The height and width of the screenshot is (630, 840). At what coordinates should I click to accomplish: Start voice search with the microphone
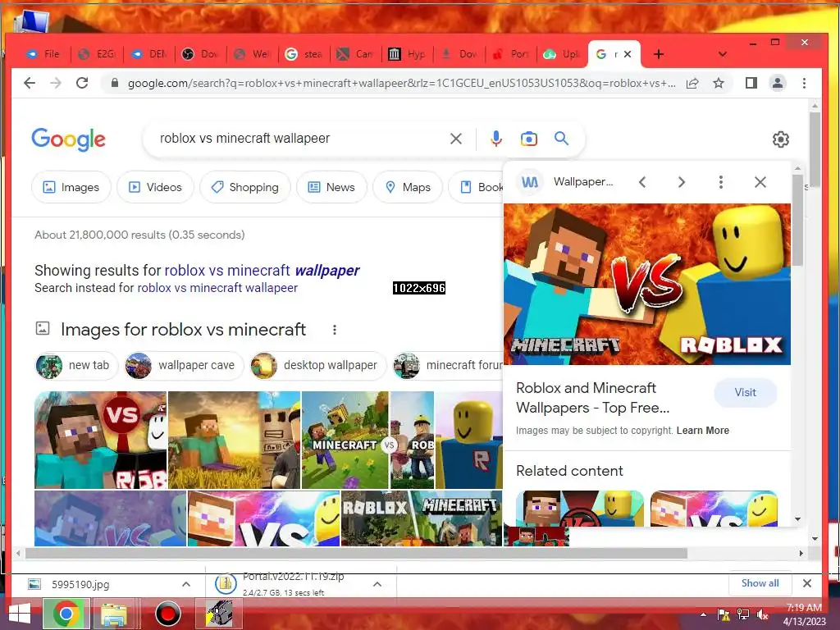pos(496,139)
